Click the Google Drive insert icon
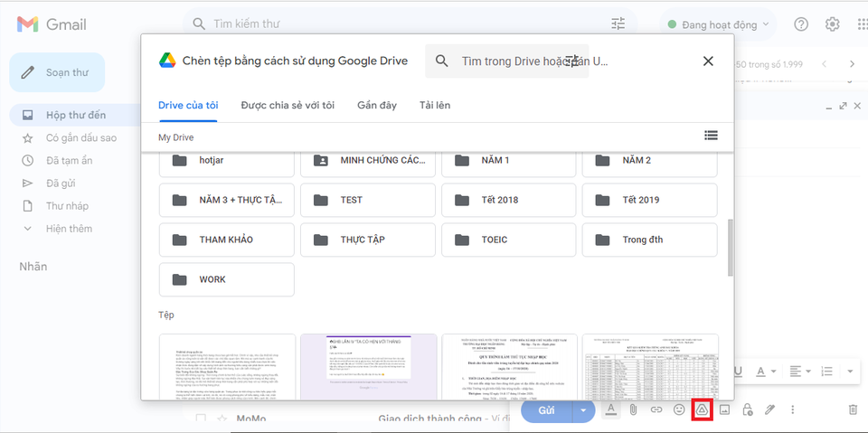 (701, 409)
